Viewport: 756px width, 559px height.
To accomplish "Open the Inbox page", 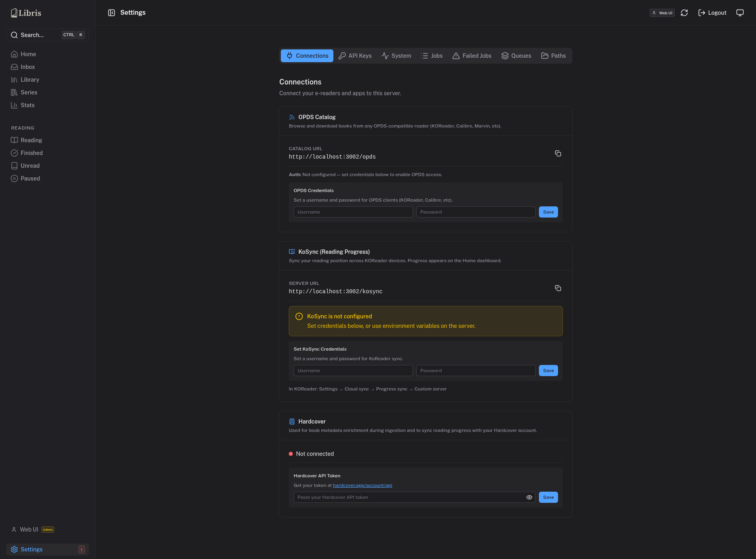I will coord(47,67).
